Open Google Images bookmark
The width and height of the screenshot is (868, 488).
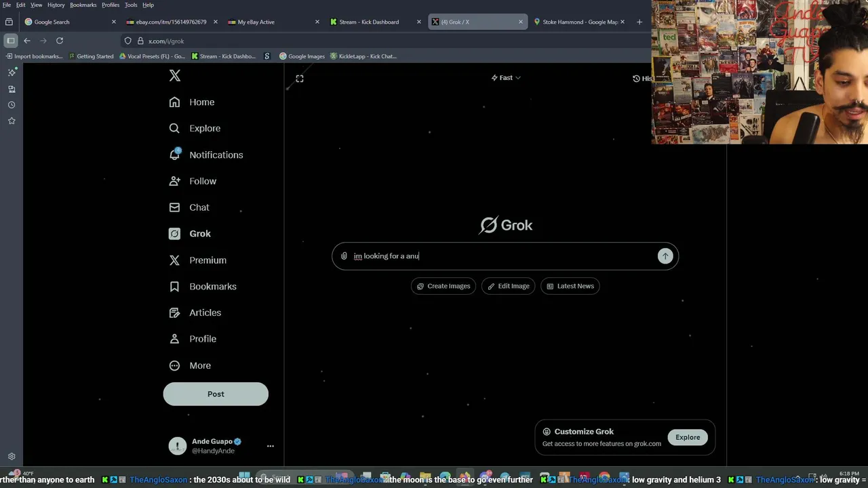coord(302,56)
